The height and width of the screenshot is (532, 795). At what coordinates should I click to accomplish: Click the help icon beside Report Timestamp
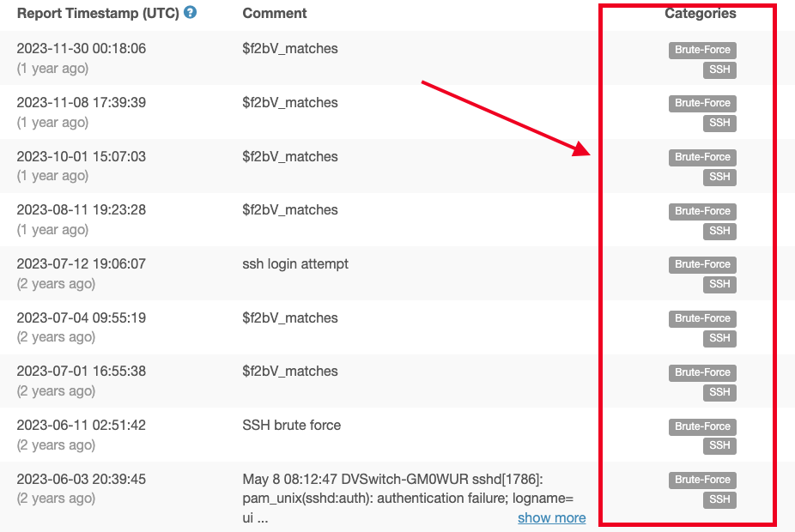pos(190,12)
